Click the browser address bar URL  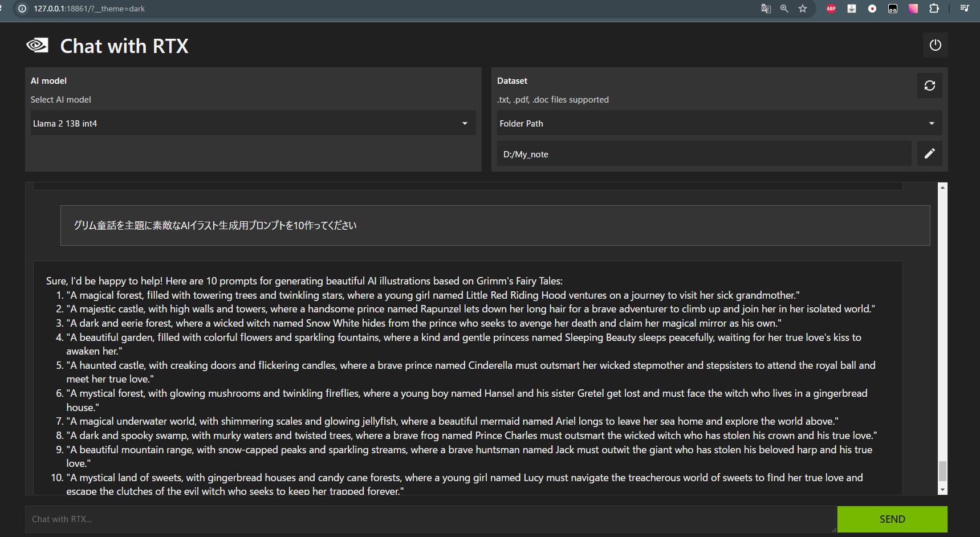[89, 9]
